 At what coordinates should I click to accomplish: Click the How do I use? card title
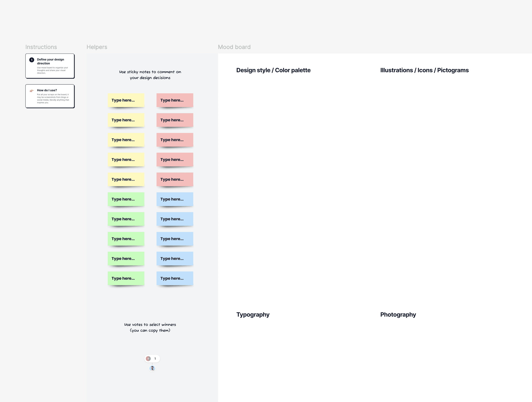[47, 90]
